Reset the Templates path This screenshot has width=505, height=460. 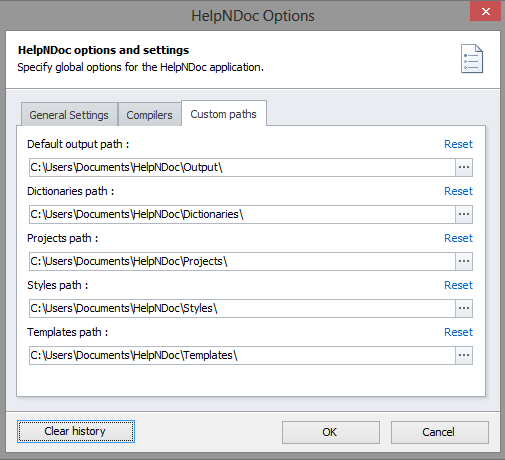[458, 332]
